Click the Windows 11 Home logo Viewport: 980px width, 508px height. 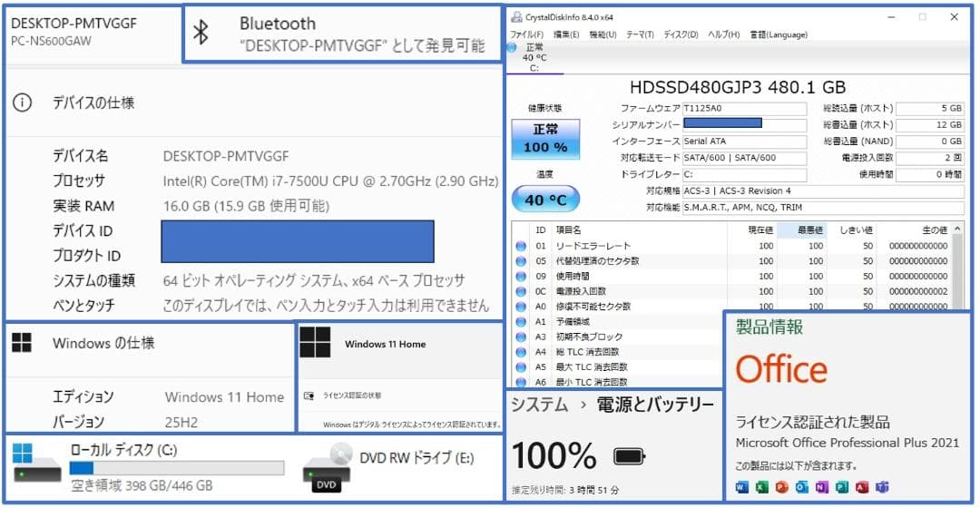315,342
